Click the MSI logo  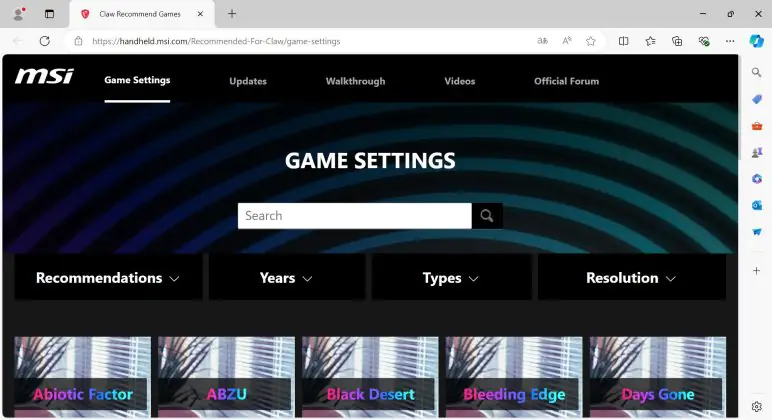pos(44,76)
